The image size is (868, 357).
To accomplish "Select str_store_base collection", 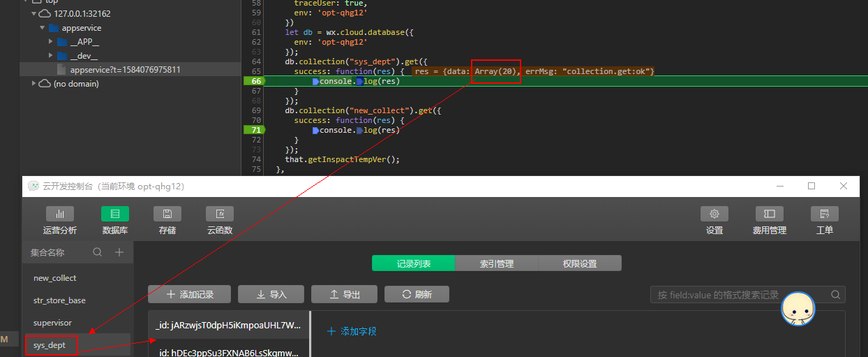I will 77,300.
